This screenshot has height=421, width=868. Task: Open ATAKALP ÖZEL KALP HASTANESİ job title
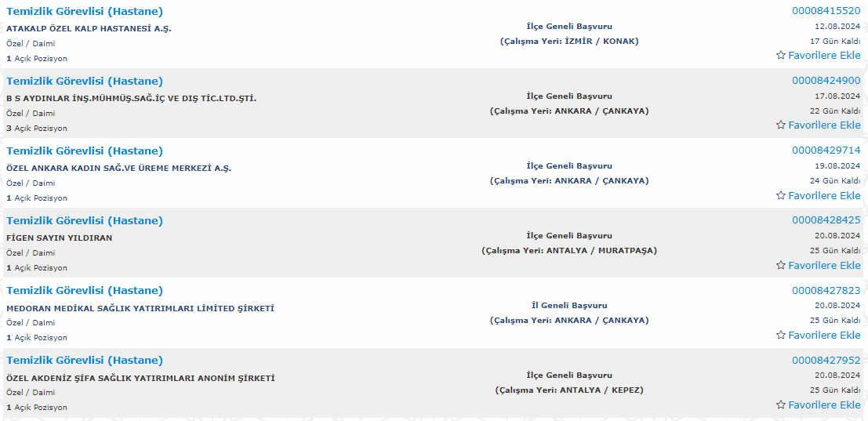tap(85, 12)
